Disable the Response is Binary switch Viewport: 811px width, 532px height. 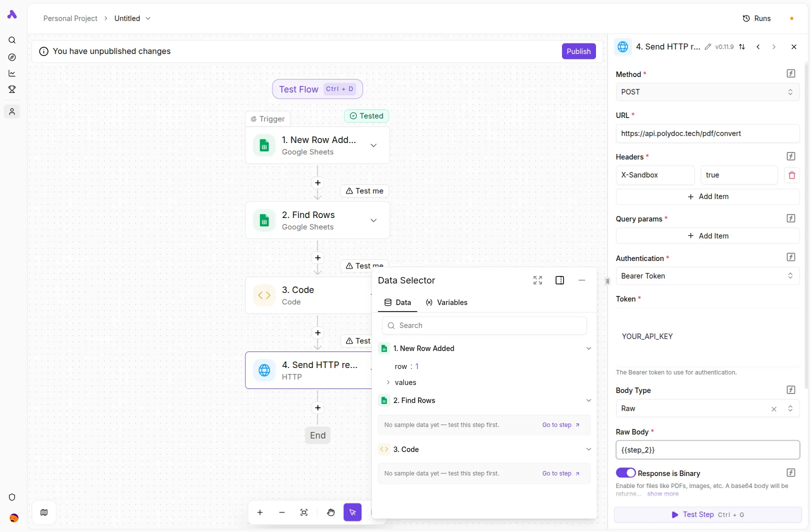(x=625, y=473)
